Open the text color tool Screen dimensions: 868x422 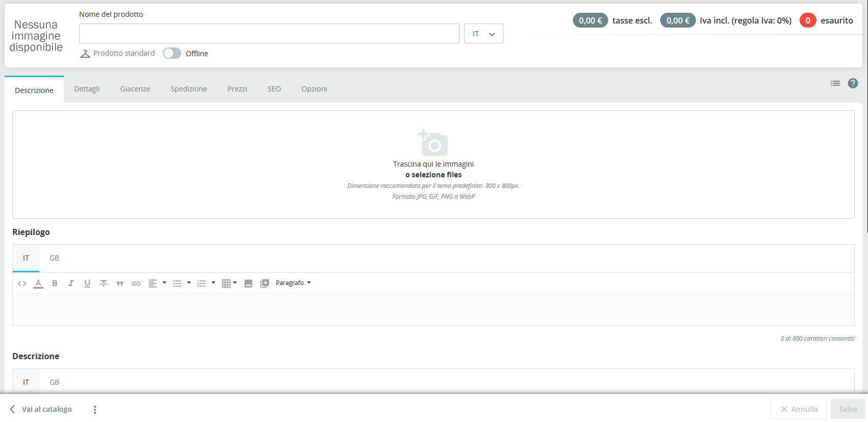point(38,283)
